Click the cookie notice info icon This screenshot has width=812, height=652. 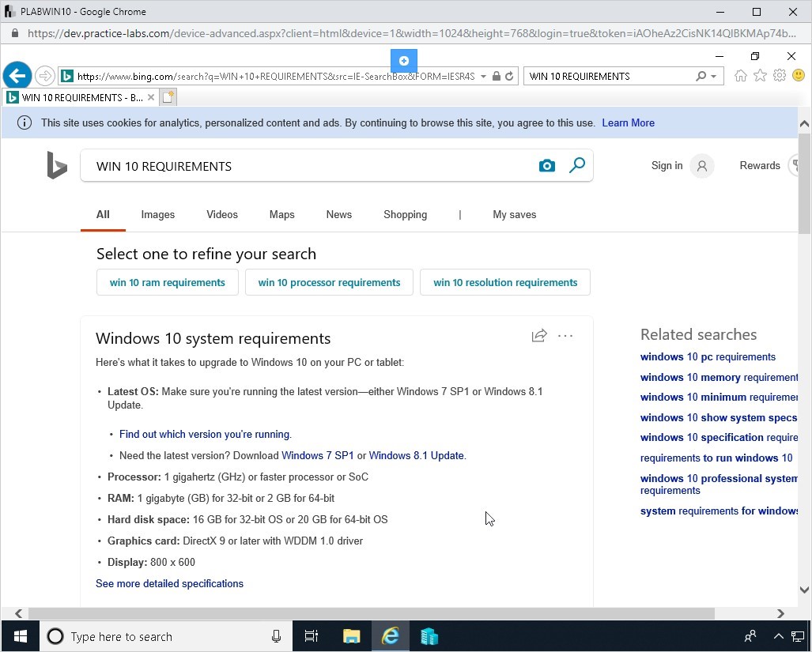[x=25, y=122]
